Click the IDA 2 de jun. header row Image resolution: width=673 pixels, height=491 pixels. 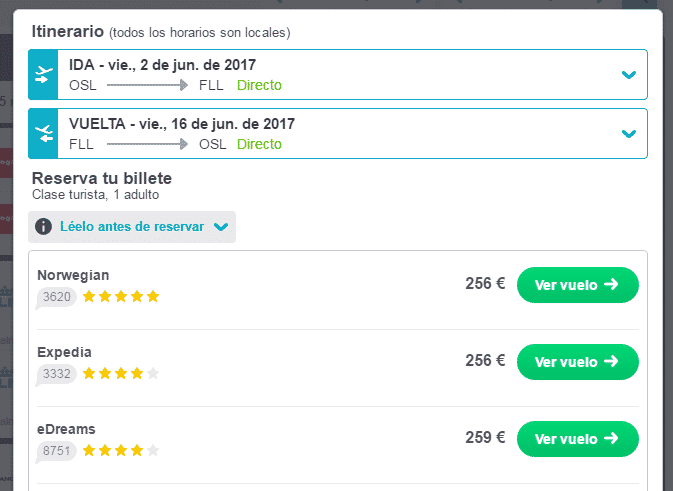tap(338, 75)
